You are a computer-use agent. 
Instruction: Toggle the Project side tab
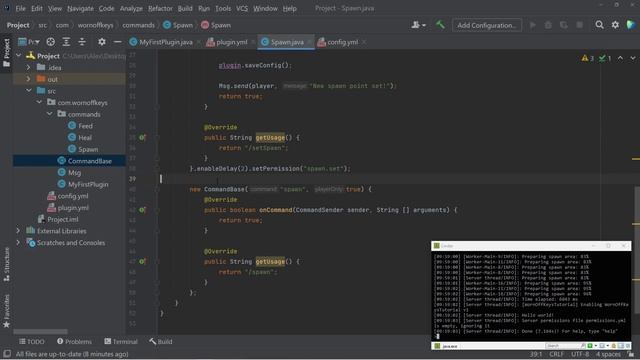[7, 53]
